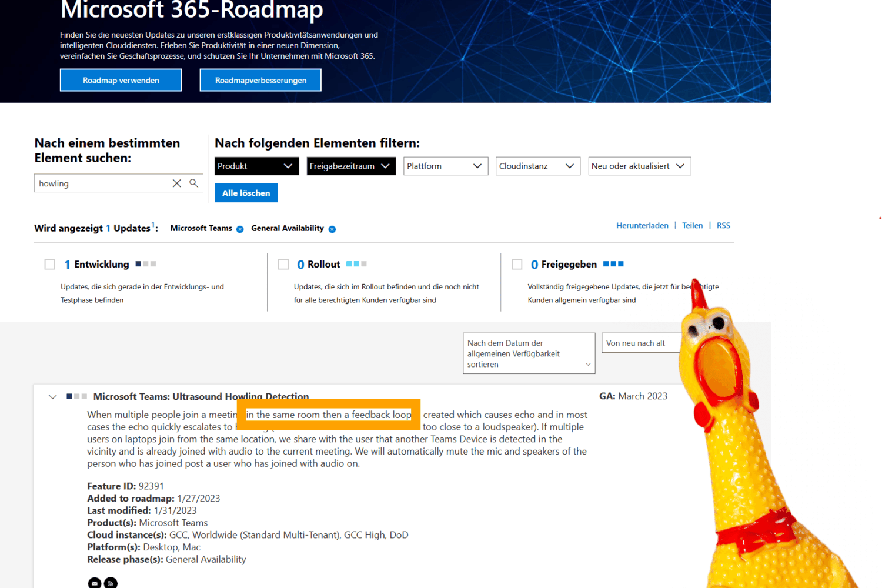Viewport: 882px width, 588px height.
Task: Click the Roadmap verwenden button
Action: point(121,80)
